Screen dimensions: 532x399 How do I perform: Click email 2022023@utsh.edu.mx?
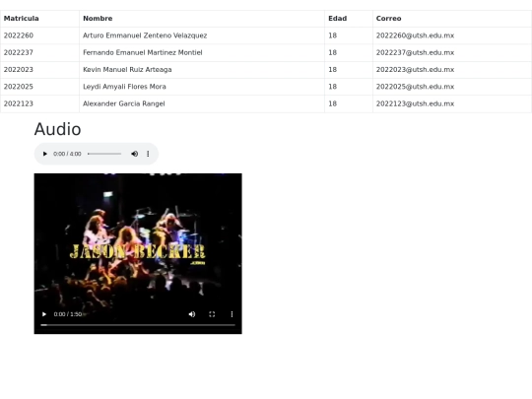coord(415,70)
